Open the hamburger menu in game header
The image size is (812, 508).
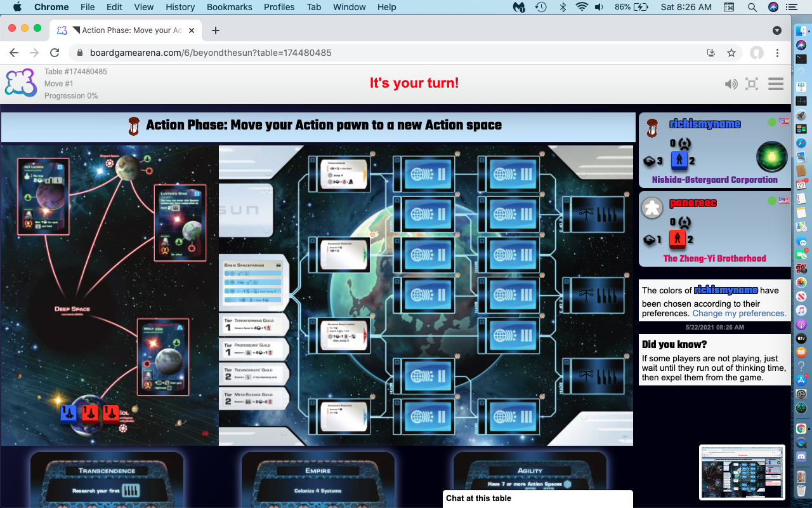point(775,84)
